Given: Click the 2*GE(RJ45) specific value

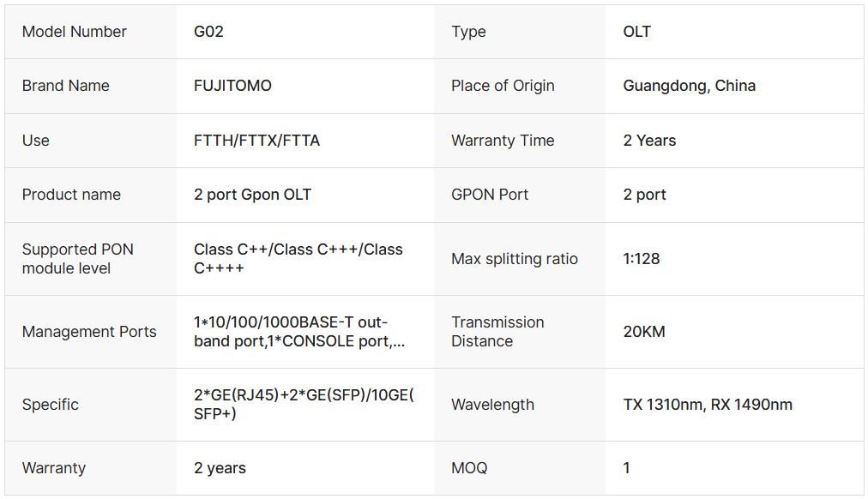Looking at the screenshot, I should (x=304, y=405).
